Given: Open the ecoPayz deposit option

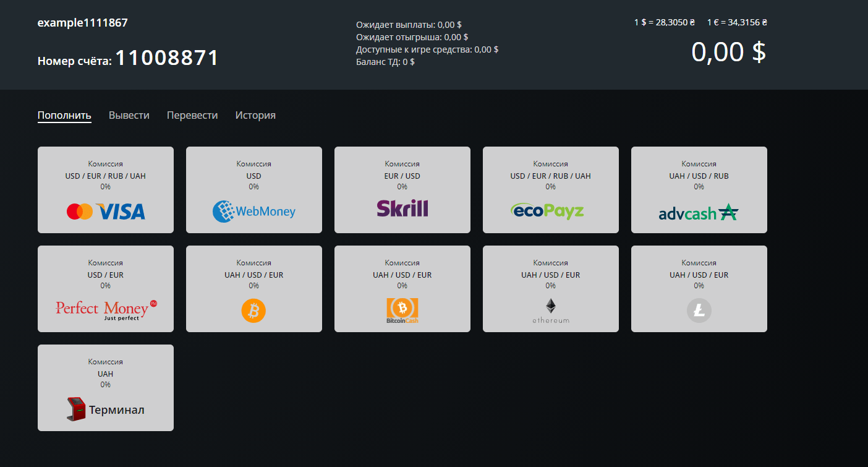Looking at the screenshot, I should pyautogui.click(x=551, y=190).
